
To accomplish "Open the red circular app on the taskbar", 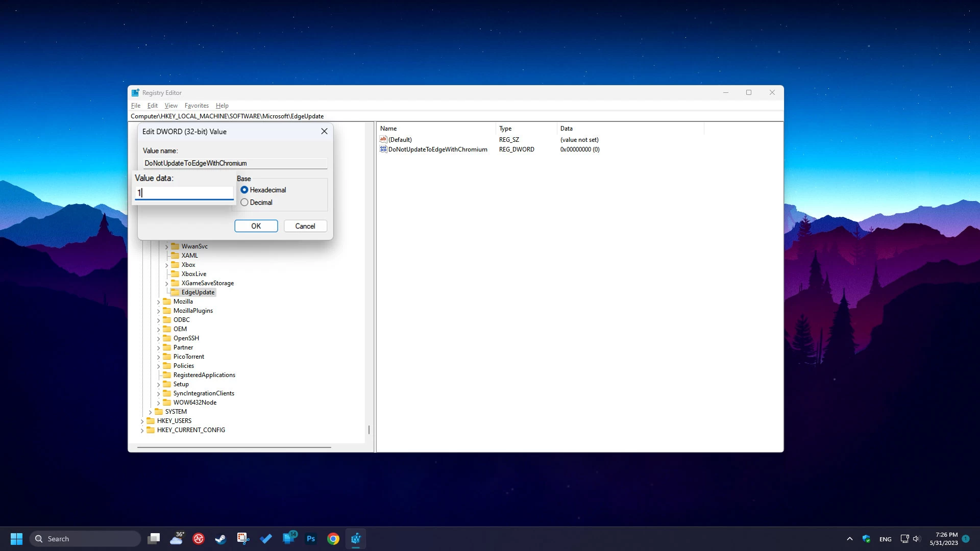I will pyautogui.click(x=199, y=539).
